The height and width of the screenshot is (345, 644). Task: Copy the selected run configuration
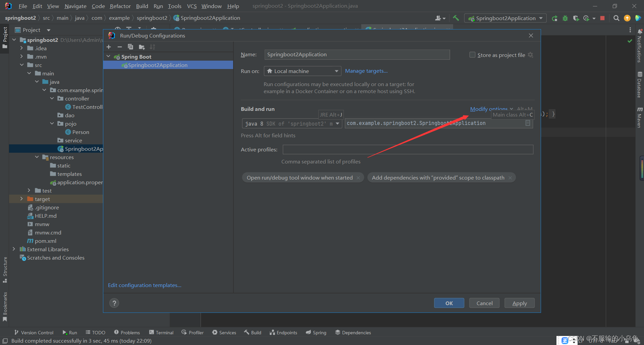130,47
